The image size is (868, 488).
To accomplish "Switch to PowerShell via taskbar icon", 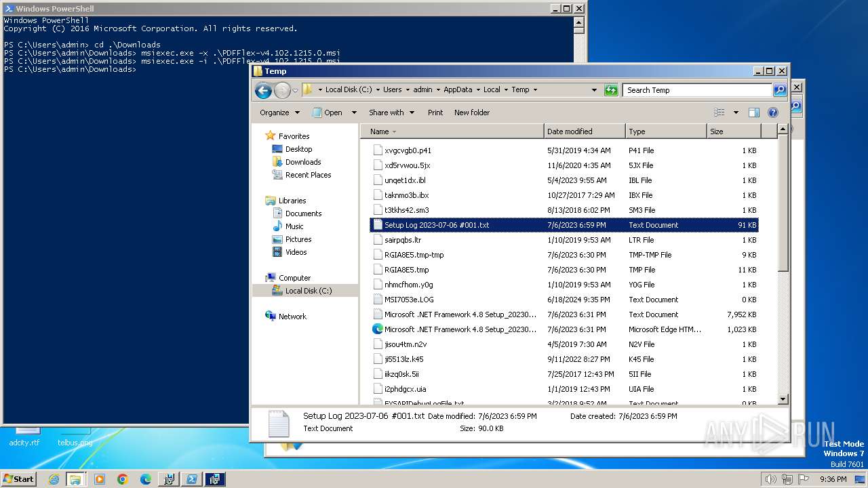I will pyautogui.click(x=192, y=479).
